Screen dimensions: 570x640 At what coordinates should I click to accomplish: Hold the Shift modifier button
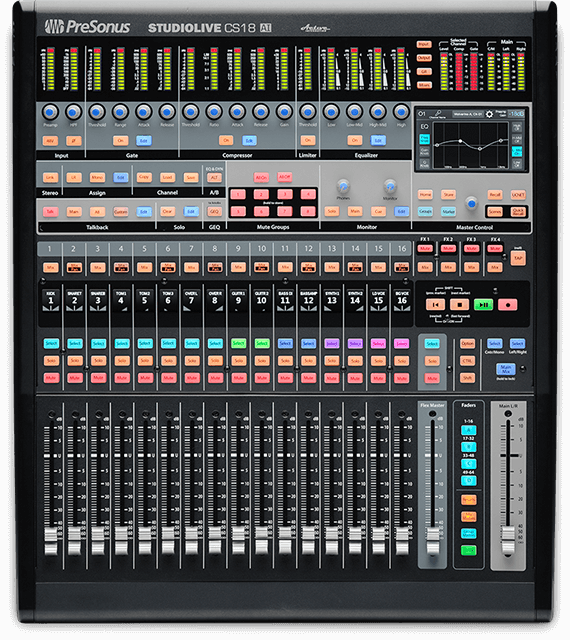coord(467,378)
